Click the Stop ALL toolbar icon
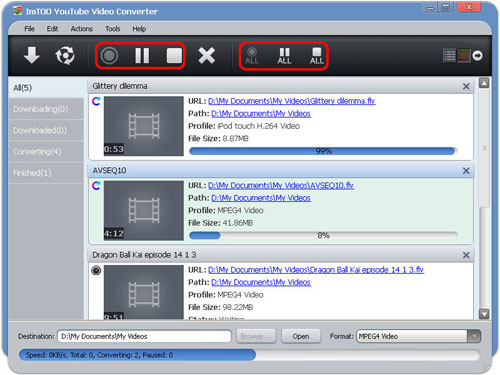The height and width of the screenshot is (375, 500). click(x=316, y=56)
